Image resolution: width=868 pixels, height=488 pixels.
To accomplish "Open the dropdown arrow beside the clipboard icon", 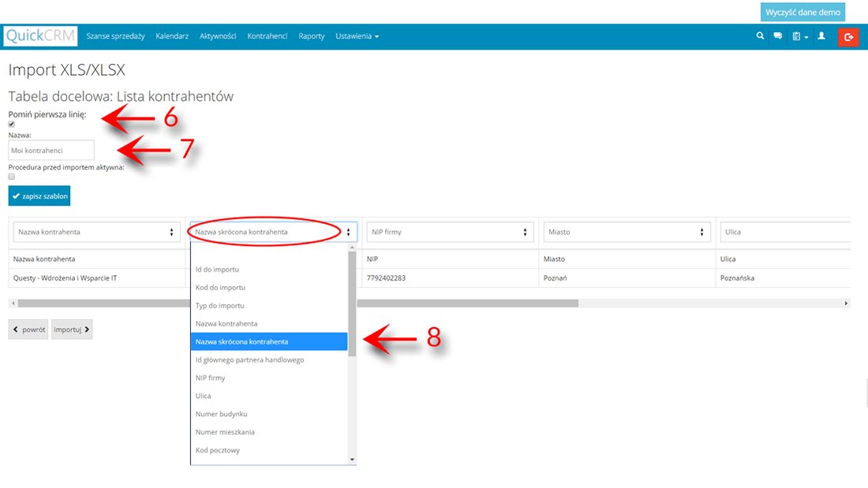I will 807,35.
